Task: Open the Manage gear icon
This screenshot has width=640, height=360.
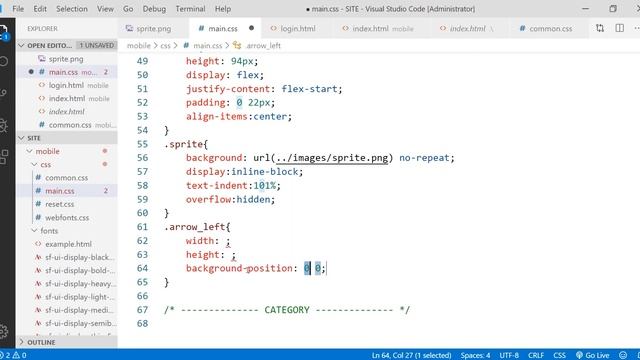Action: 3,331
